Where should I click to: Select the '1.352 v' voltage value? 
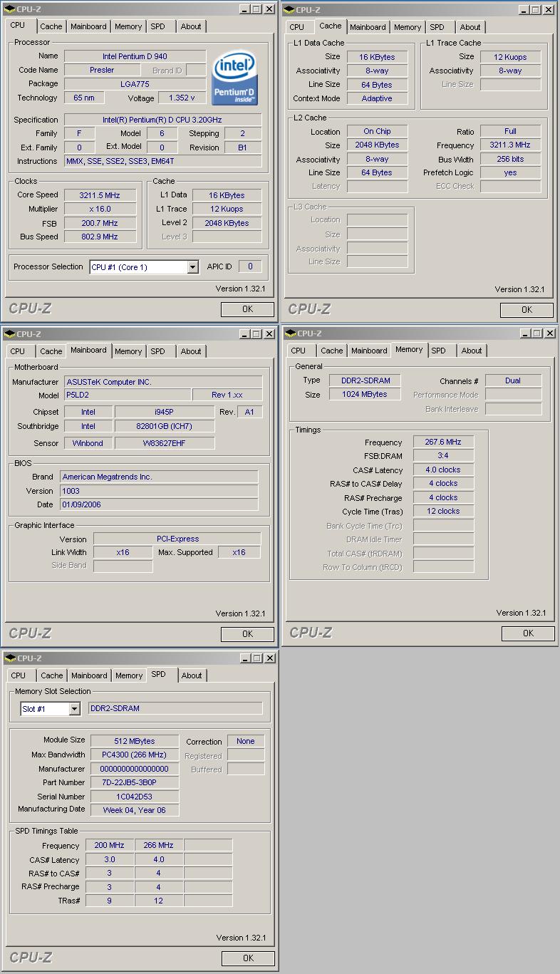[182, 98]
